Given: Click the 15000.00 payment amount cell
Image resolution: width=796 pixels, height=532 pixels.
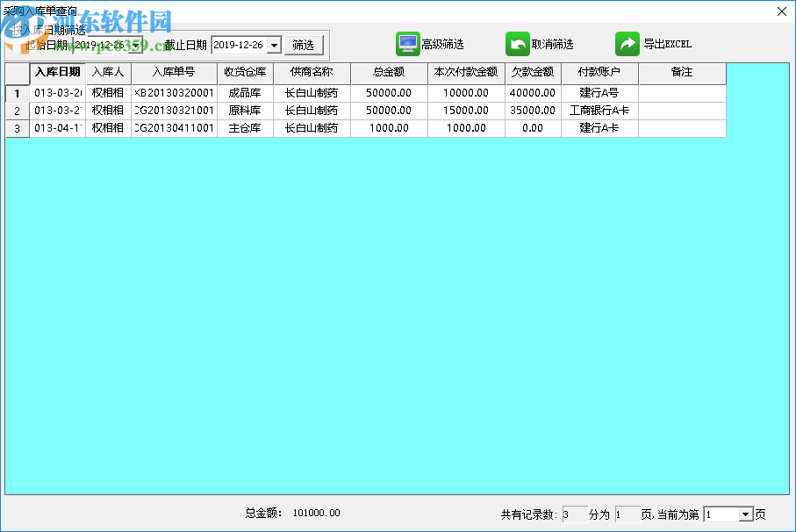Looking at the screenshot, I should click(466, 111).
